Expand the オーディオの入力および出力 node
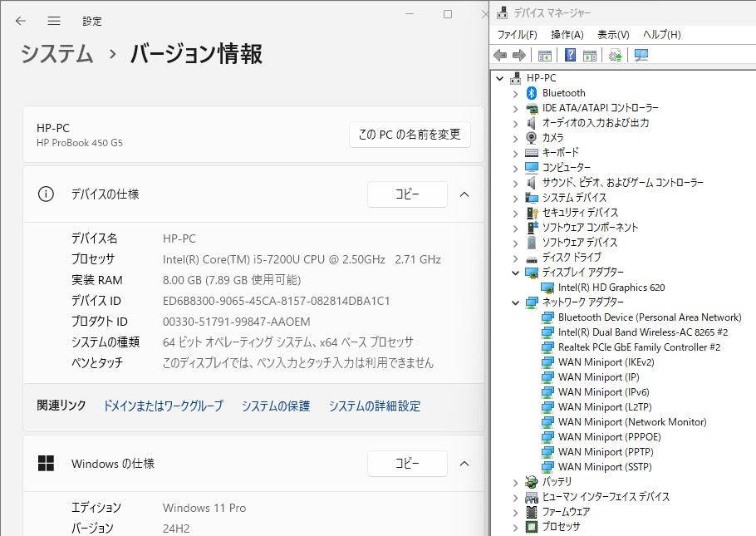 coord(515,124)
